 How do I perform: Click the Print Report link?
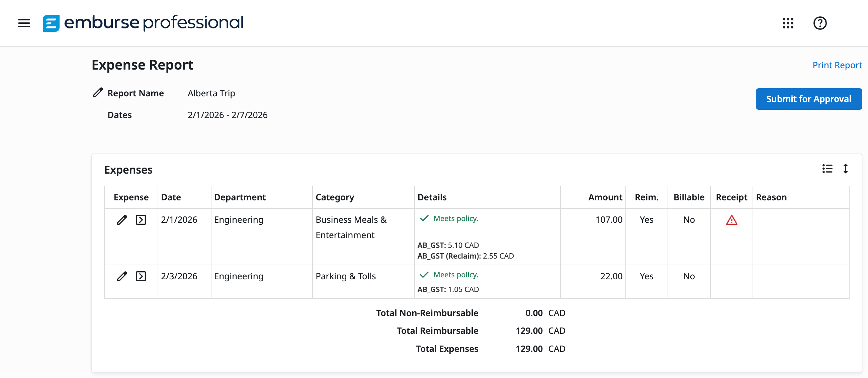coord(837,65)
